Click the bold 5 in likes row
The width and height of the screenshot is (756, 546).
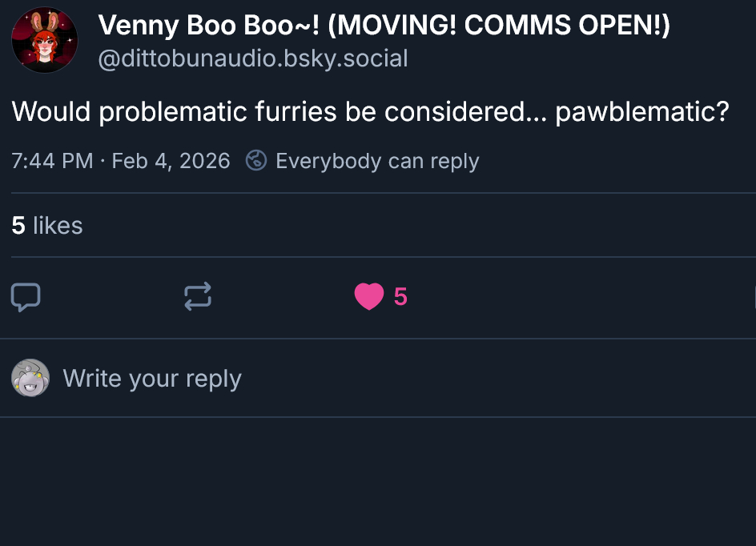pos(18,226)
